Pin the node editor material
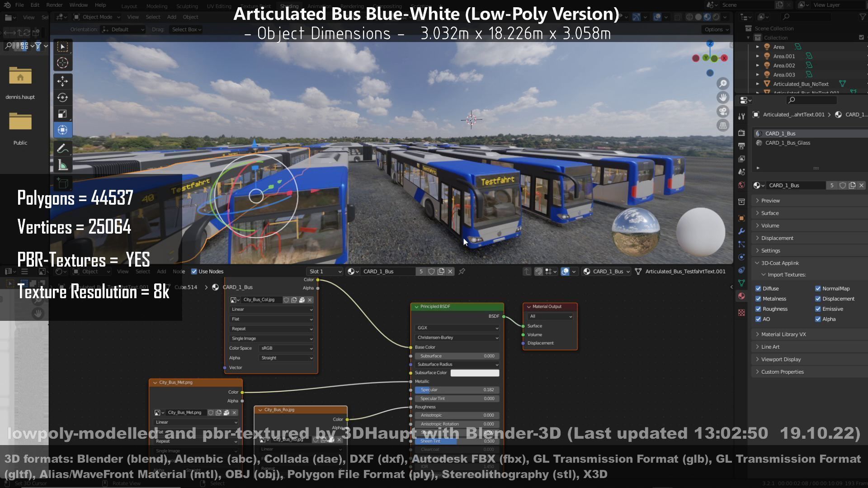Viewport: 868px width, 488px height. (462, 272)
